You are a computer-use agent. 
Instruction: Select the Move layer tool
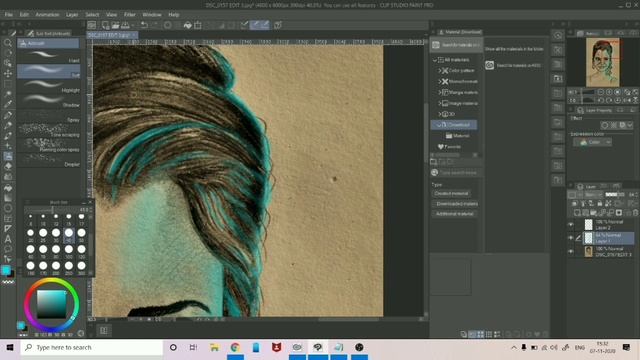(x=8, y=73)
